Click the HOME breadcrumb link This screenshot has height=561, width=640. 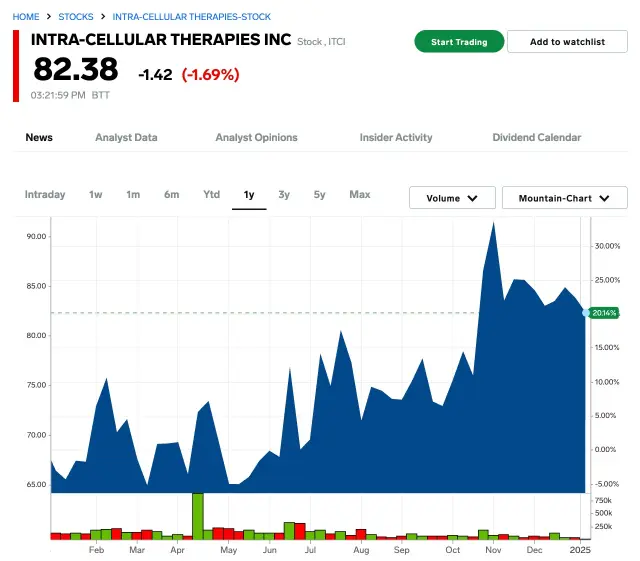[26, 17]
